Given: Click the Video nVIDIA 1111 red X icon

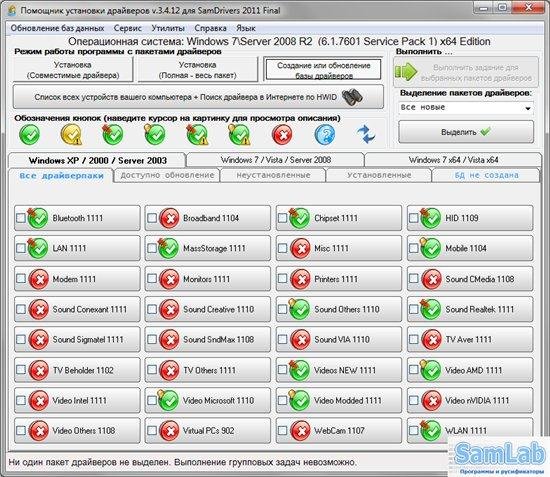Looking at the screenshot, I should pyautogui.click(x=431, y=401).
